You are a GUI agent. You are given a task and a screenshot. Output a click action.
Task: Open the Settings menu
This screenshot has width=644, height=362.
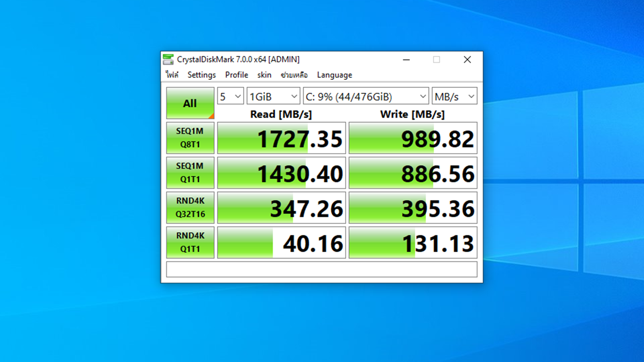coord(202,75)
